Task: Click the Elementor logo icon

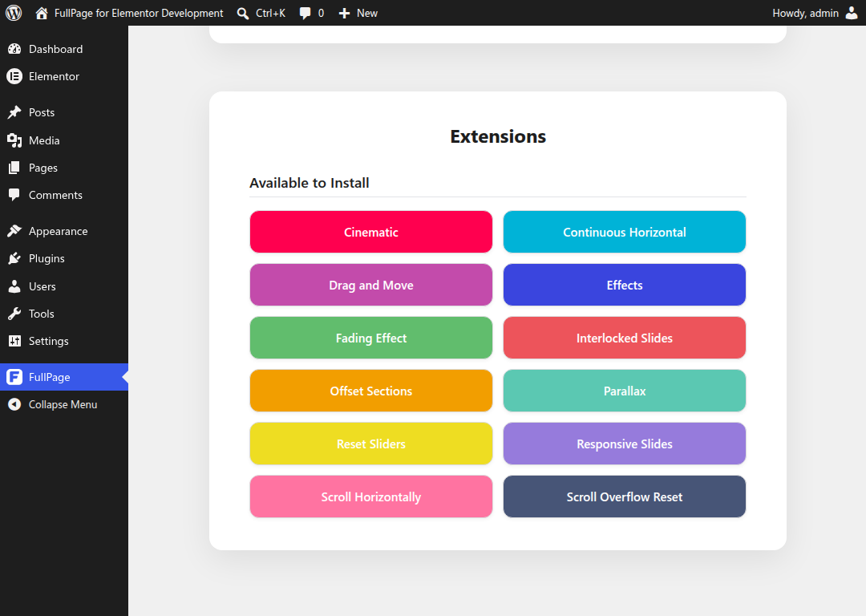Action: (14, 76)
